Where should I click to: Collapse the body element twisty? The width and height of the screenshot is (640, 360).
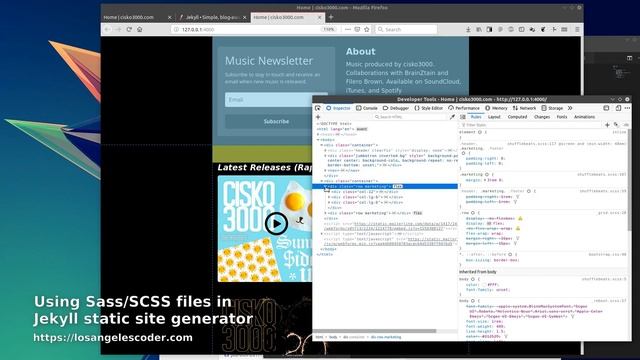pos(318,140)
